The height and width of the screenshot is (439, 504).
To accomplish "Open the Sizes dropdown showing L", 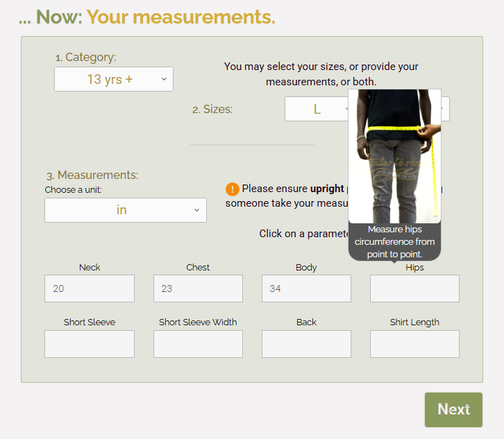I will click(x=318, y=109).
